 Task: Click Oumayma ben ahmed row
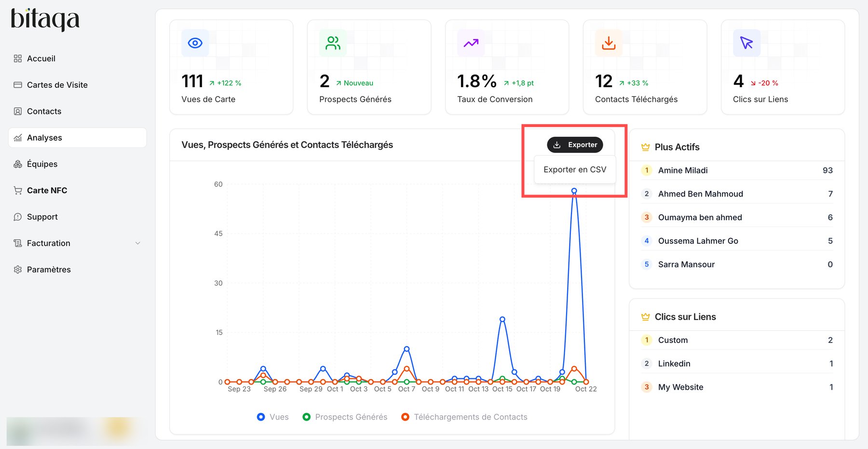tap(737, 218)
